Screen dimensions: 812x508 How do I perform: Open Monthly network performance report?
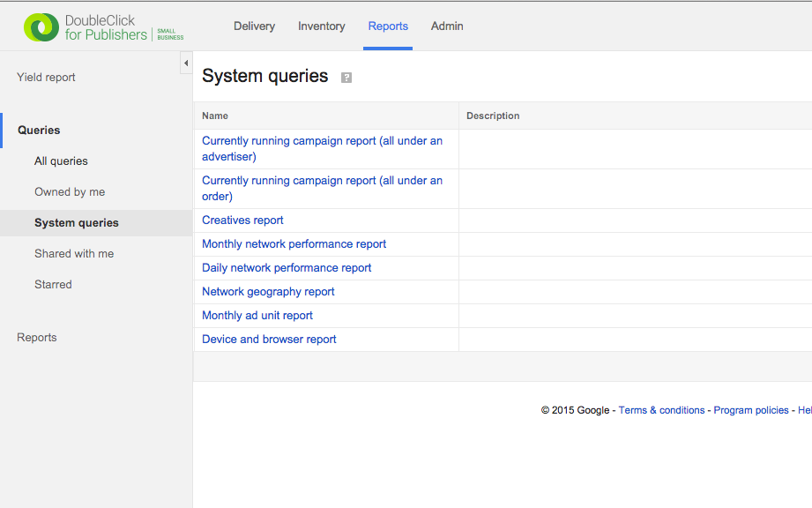[294, 244]
